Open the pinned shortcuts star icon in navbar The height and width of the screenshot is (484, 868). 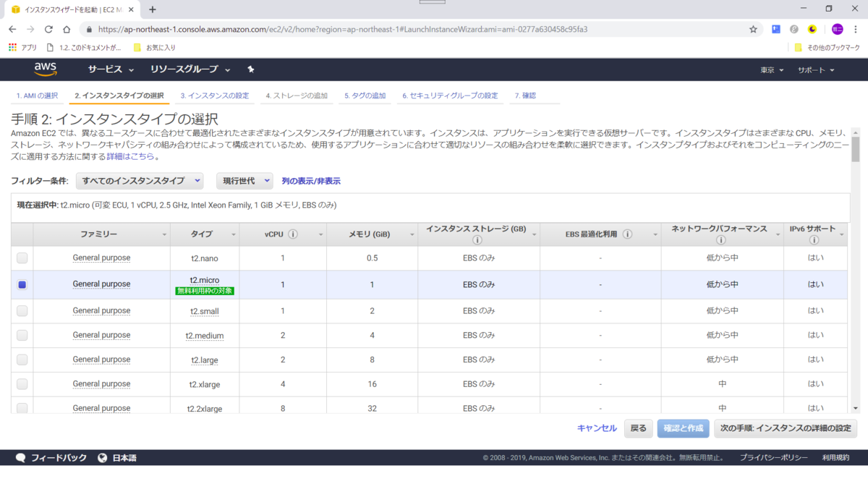(x=250, y=69)
